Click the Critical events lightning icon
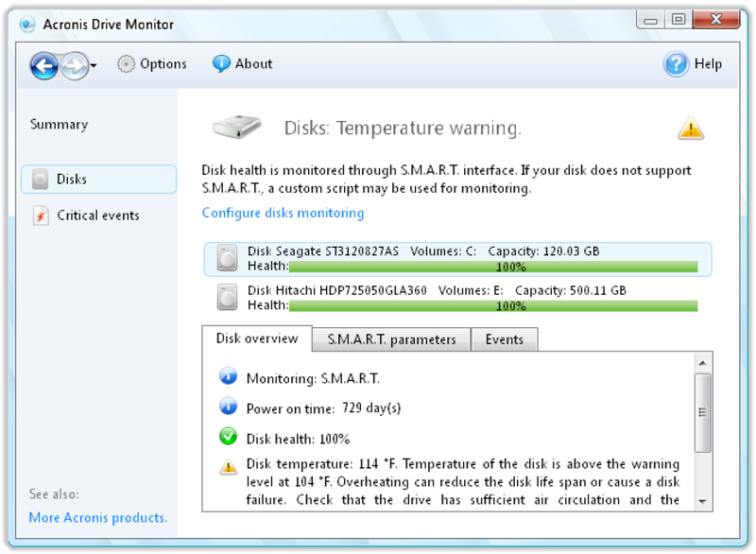Image resolution: width=756 pixels, height=554 pixels. pyautogui.click(x=41, y=216)
